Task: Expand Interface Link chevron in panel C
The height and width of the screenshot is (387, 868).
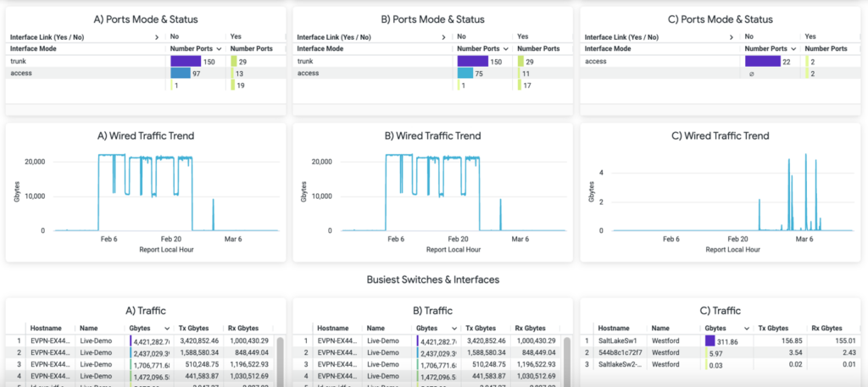Action: [732, 37]
